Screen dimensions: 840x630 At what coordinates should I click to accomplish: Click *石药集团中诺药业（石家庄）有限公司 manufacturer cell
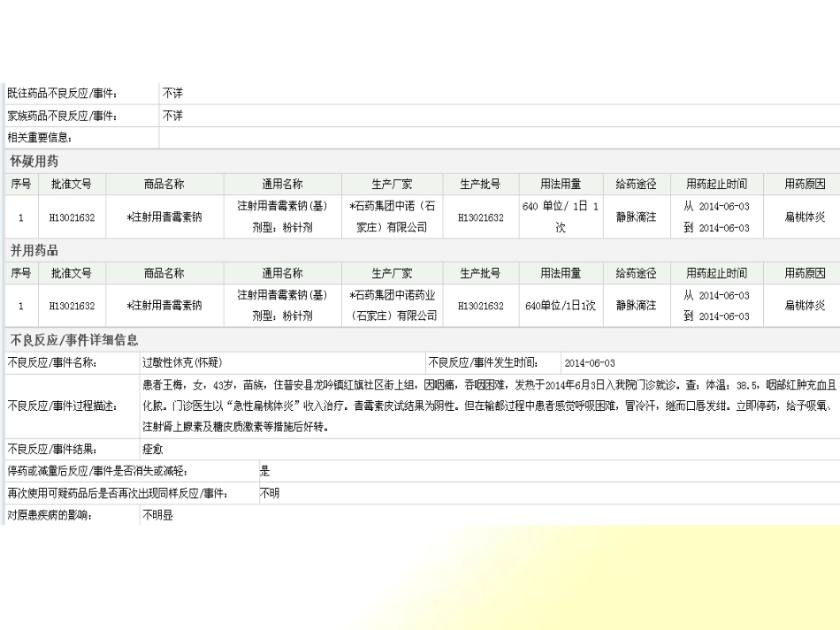393,305
